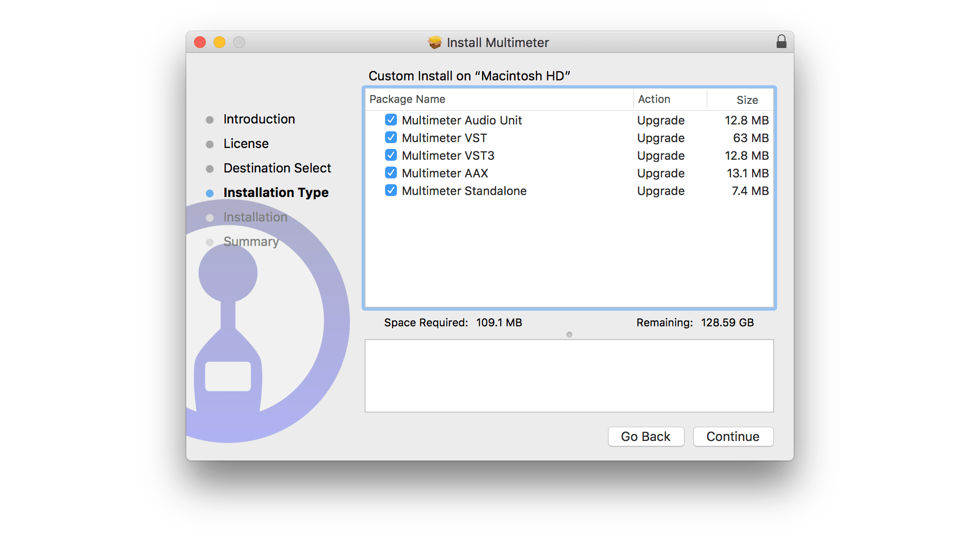Click the 128.59 GB remaining value
Screen dimensions: 980x539
(x=727, y=322)
